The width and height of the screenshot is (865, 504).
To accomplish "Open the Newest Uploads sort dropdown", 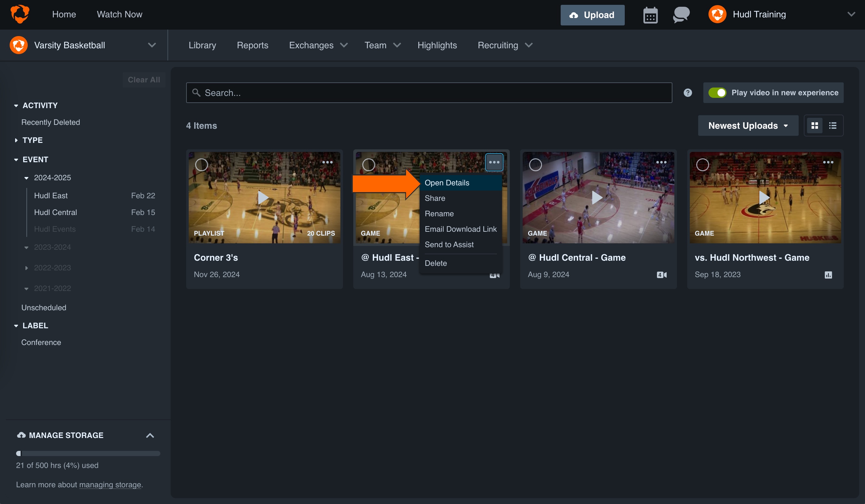I will pyautogui.click(x=748, y=126).
